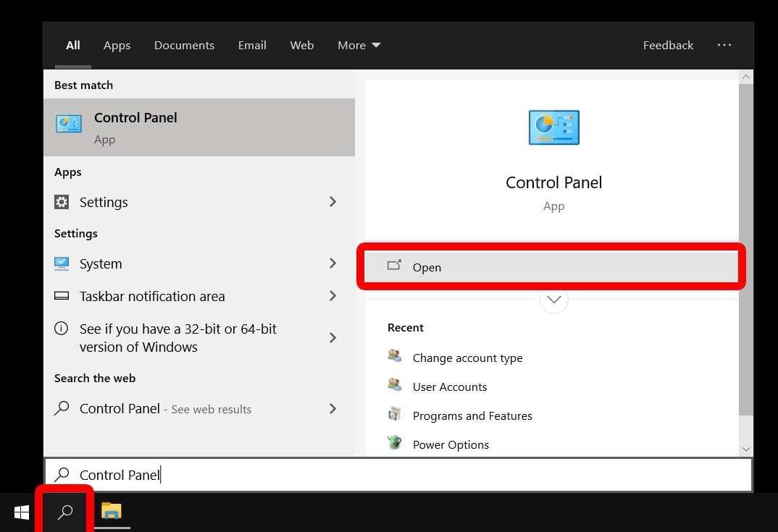Open Change account type recent item
This screenshot has width=778, height=532.
[x=467, y=358]
